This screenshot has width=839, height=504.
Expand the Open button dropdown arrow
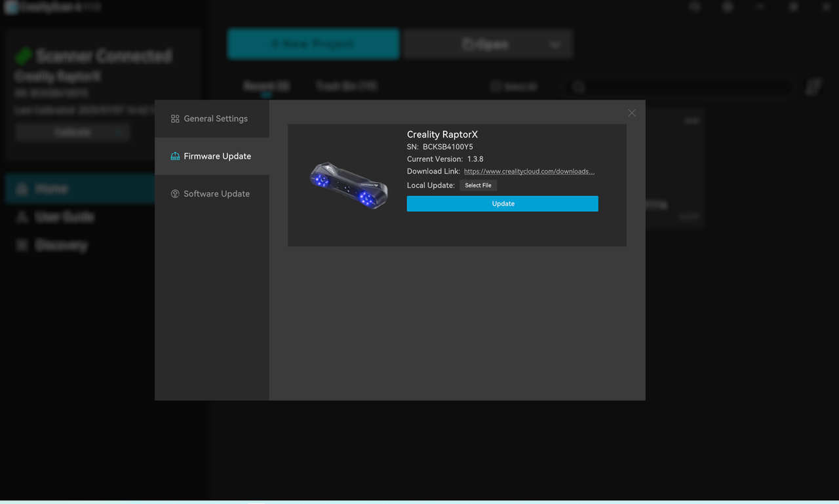click(555, 45)
